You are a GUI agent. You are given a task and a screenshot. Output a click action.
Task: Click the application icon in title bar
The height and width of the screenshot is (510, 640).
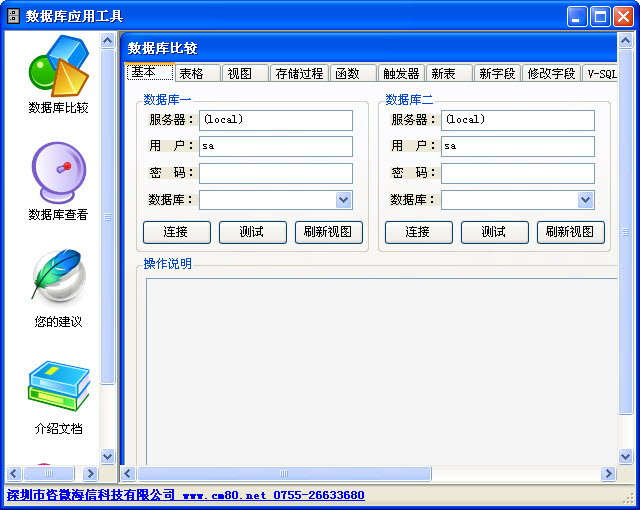pyautogui.click(x=13, y=16)
